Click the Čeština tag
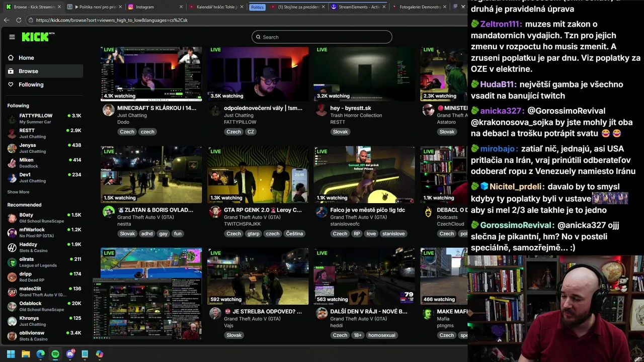The image size is (644, 362). click(294, 234)
